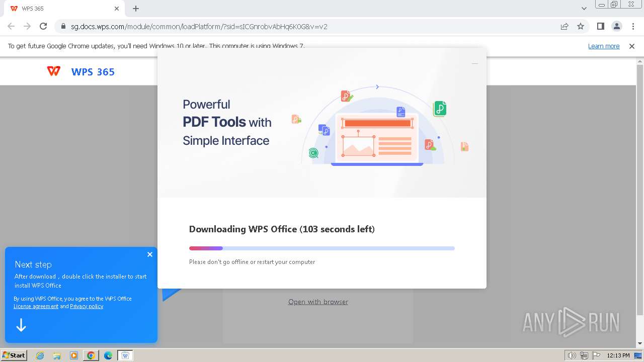Select the WPS 365 browser tab
The height and width of the screenshot is (362, 644).
click(x=64, y=9)
